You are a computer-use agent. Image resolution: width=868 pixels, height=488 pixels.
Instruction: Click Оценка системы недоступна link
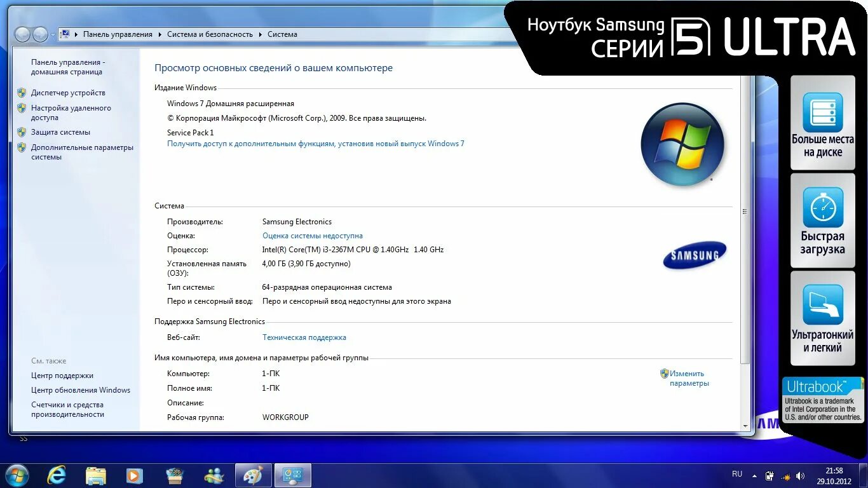point(313,236)
